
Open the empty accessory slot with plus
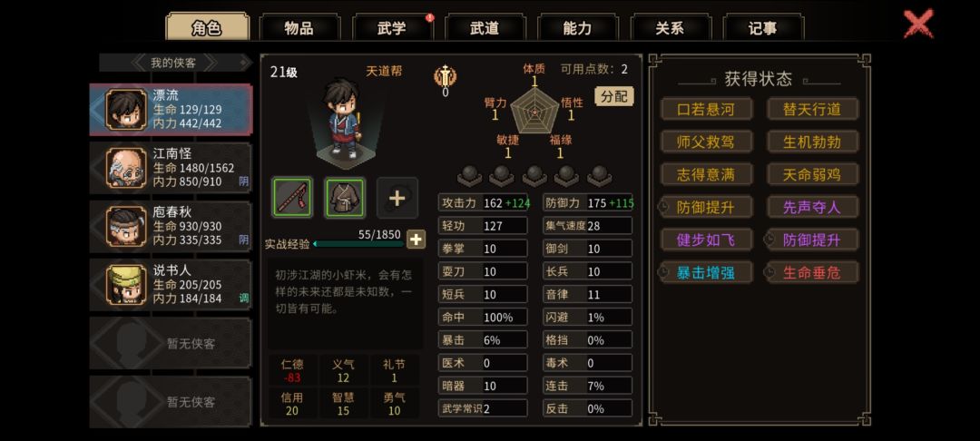(397, 198)
